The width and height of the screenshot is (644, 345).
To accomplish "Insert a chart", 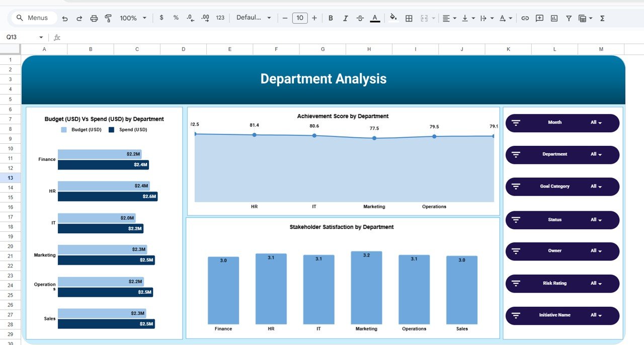I will coord(554,18).
